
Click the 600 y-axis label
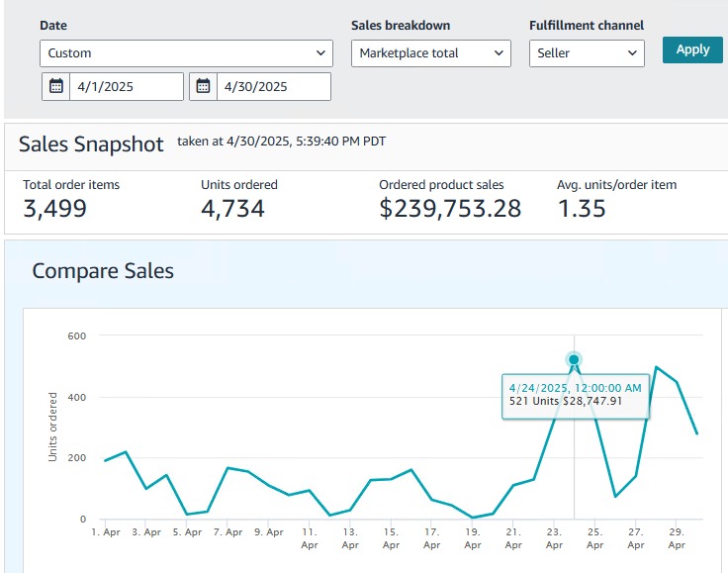76,335
